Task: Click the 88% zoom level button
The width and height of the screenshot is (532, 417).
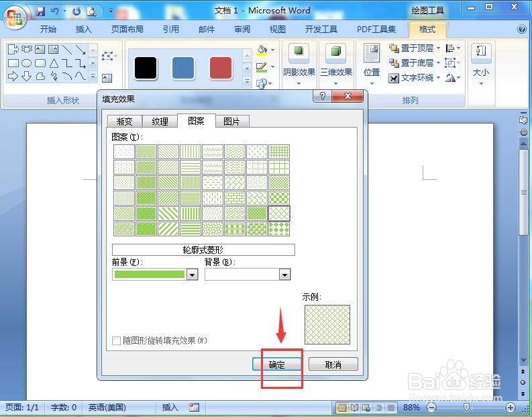Action: tap(411, 407)
